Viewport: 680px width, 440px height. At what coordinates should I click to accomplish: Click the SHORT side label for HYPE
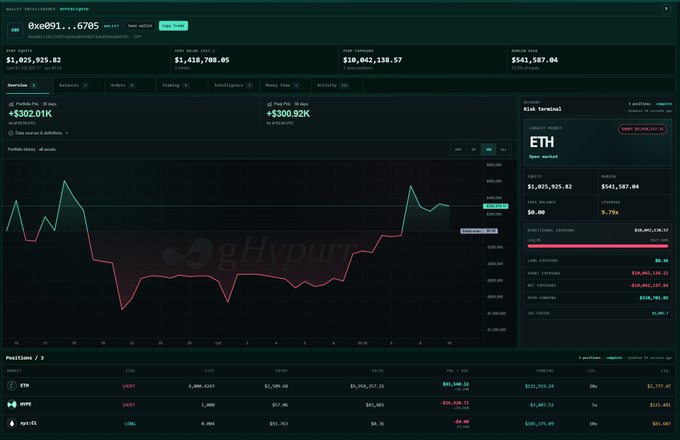[x=129, y=405]
